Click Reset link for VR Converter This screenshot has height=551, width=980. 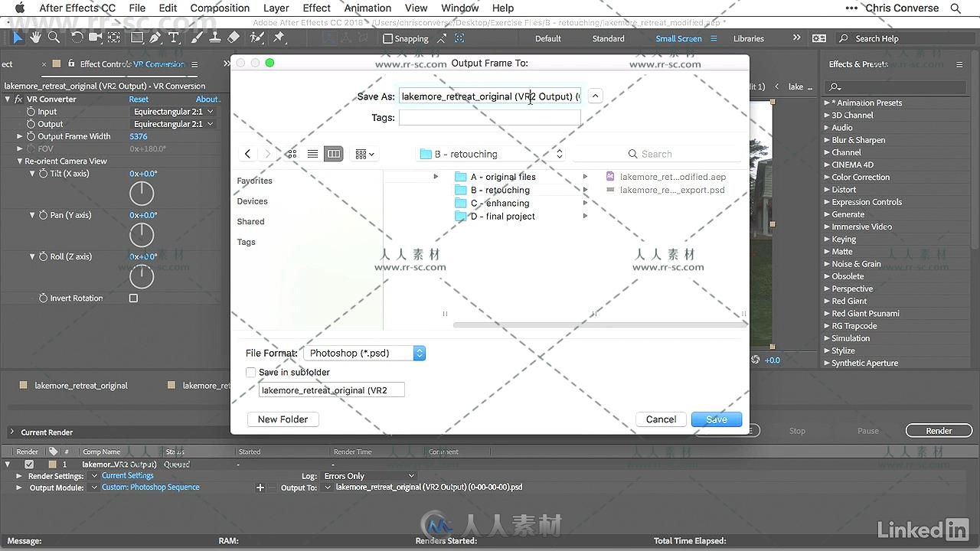(139, 99)
